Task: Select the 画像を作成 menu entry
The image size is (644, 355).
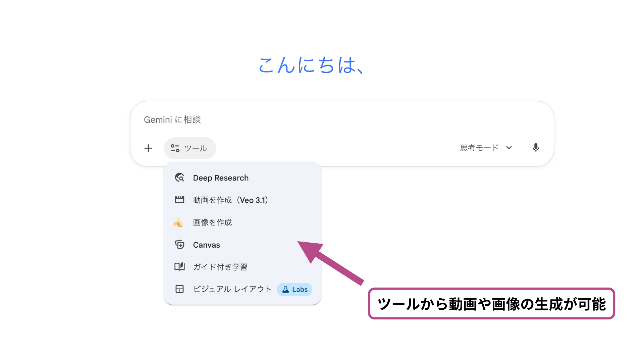Action: pyautogui.click(x=212, y=222)
